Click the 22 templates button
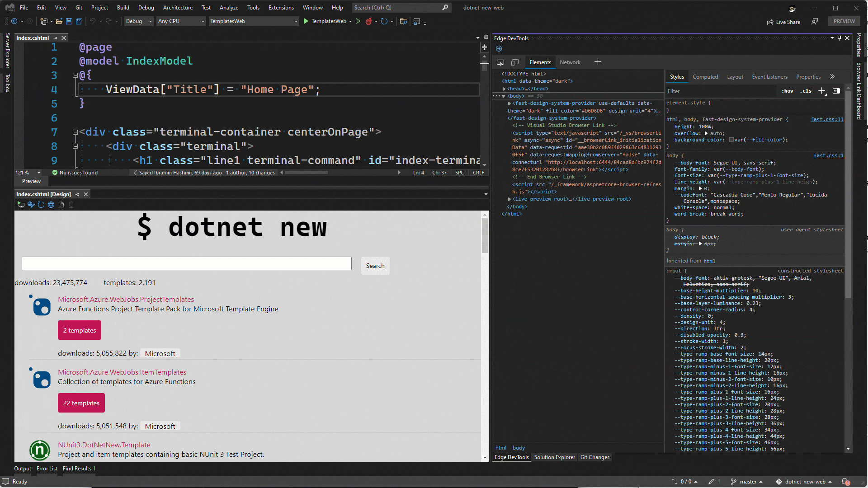 click(81, 403)
